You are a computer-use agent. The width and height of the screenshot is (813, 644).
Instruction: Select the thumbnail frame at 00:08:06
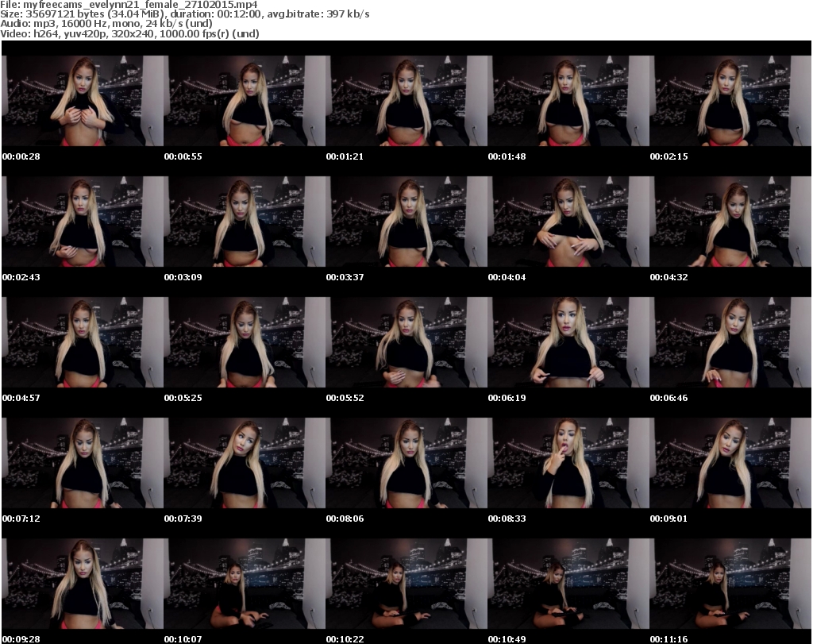[406, 463]
